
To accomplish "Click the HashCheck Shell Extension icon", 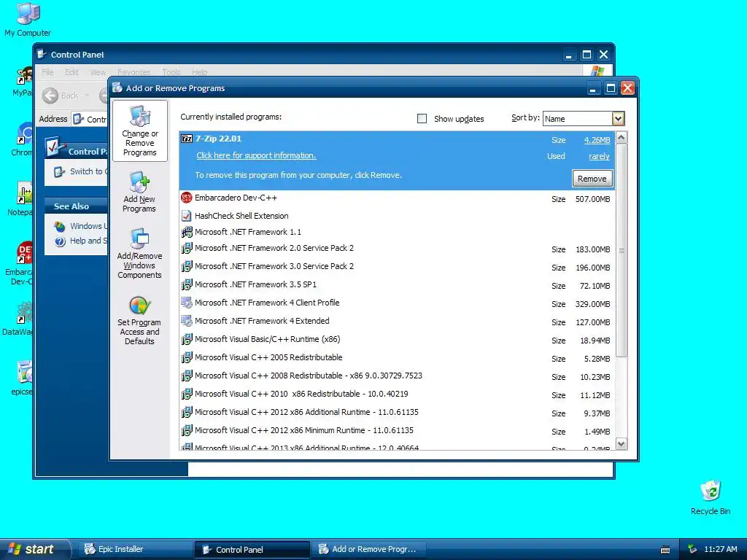I will click(x=187, y=216).
